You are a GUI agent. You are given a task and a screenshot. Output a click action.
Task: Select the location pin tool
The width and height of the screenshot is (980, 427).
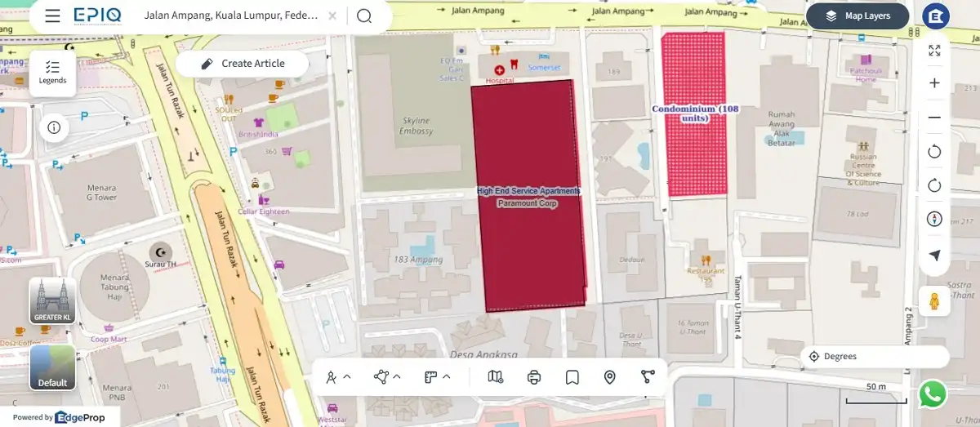click(609, 376)
